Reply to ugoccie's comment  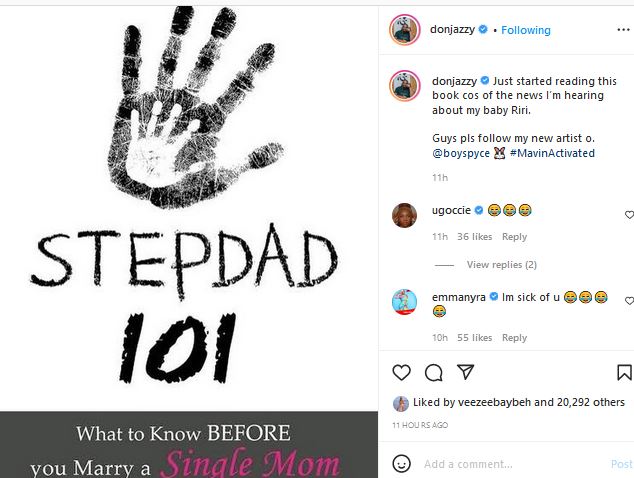[514, 237]
